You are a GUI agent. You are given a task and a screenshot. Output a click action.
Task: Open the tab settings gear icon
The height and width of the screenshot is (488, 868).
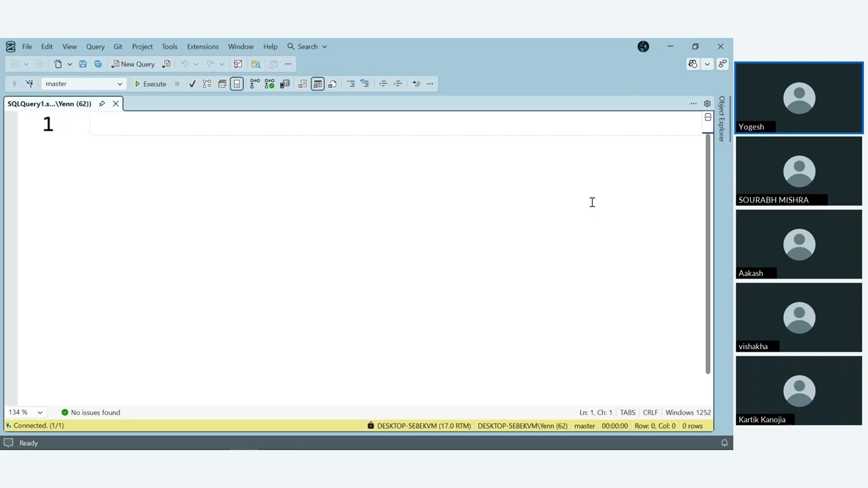(x=707, y=104)
